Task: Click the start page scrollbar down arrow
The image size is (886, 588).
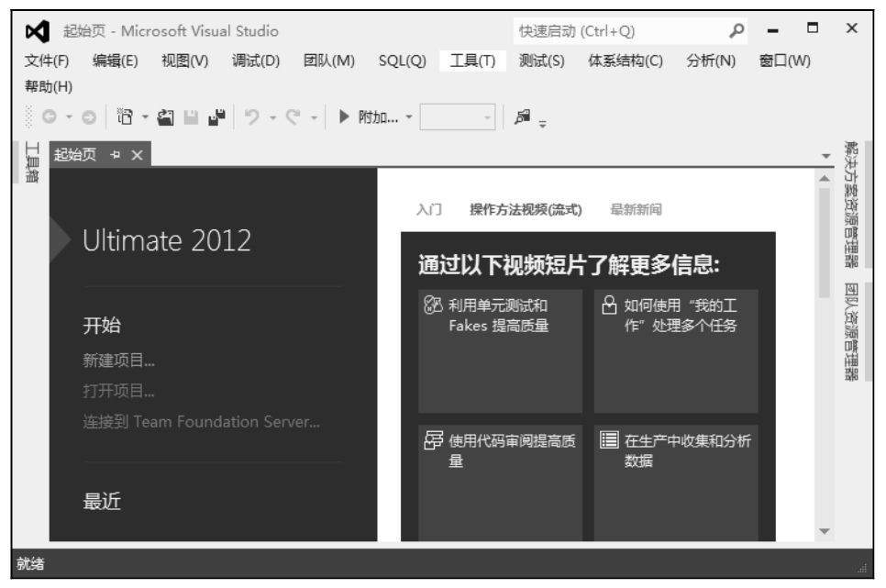Action: point(825,531)
